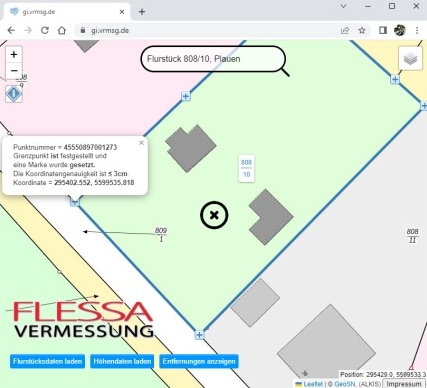Reload the current page
Image resolution: width=427 pixels, height=388 pixels.
click(x=45, y=30)
